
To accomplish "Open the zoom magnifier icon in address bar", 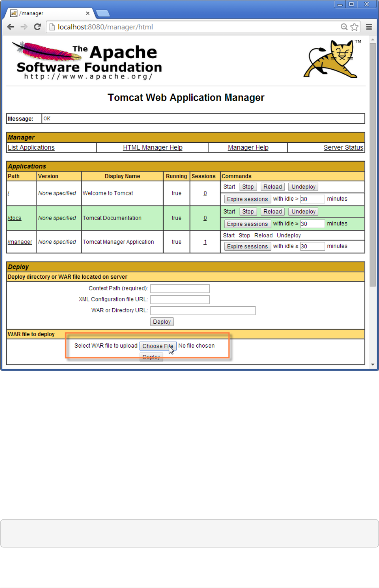I will [x=344, y=27].
